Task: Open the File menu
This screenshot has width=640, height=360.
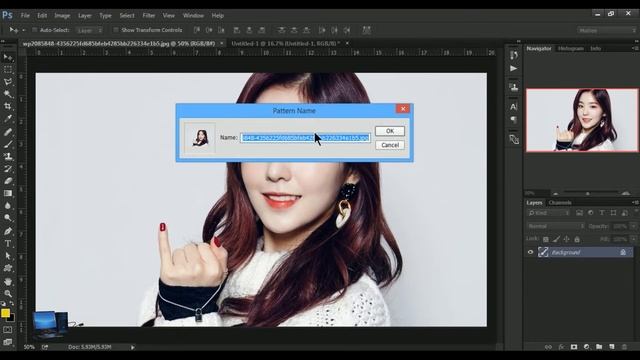Action: [25, 16]
